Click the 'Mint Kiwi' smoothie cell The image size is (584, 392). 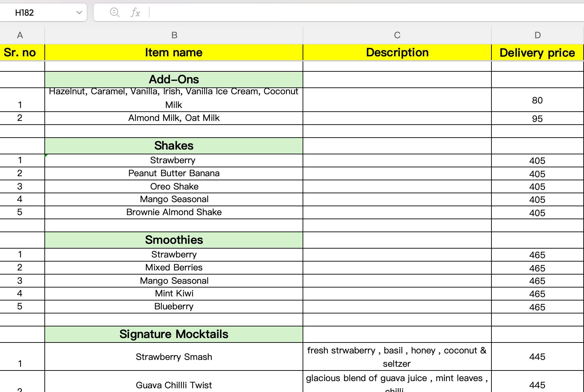174,294
